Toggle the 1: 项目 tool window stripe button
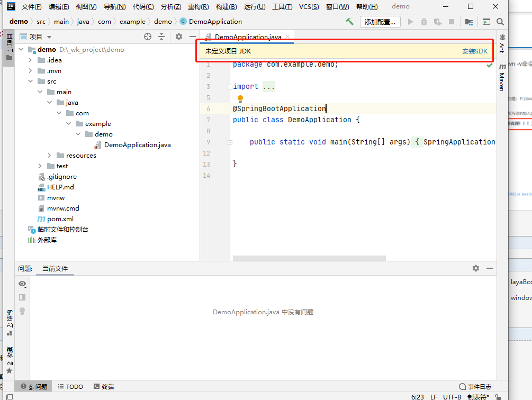The width and height of the screenshot is (532, 400). click(x=10, y=47)
